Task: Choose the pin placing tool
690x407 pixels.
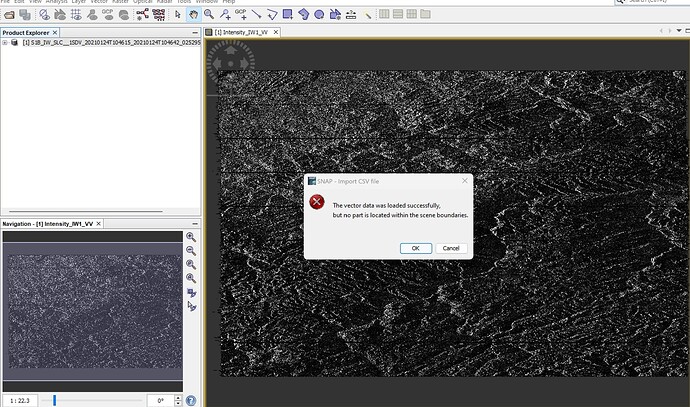Action: (x=225, y=15)
